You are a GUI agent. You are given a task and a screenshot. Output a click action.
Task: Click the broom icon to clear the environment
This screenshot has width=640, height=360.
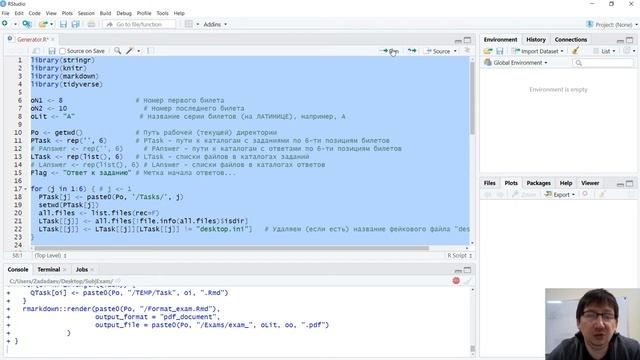(575, 51)
